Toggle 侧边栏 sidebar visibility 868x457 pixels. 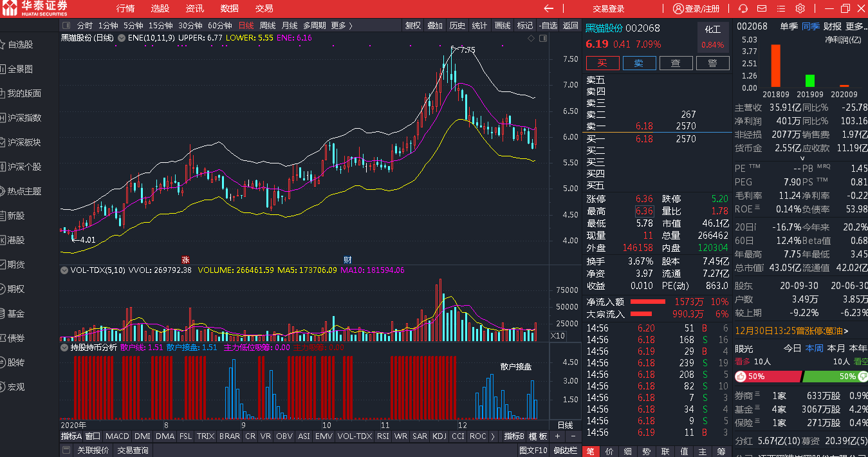click(566, 450)
